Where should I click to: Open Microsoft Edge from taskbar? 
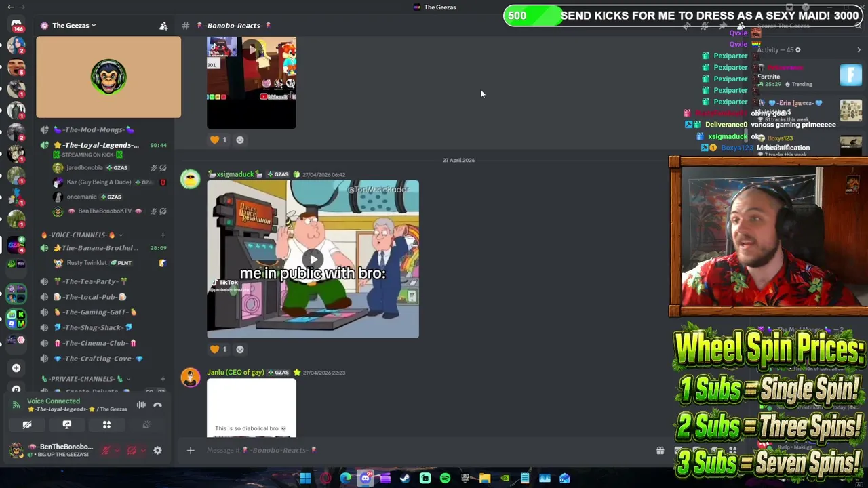(345, 479)
